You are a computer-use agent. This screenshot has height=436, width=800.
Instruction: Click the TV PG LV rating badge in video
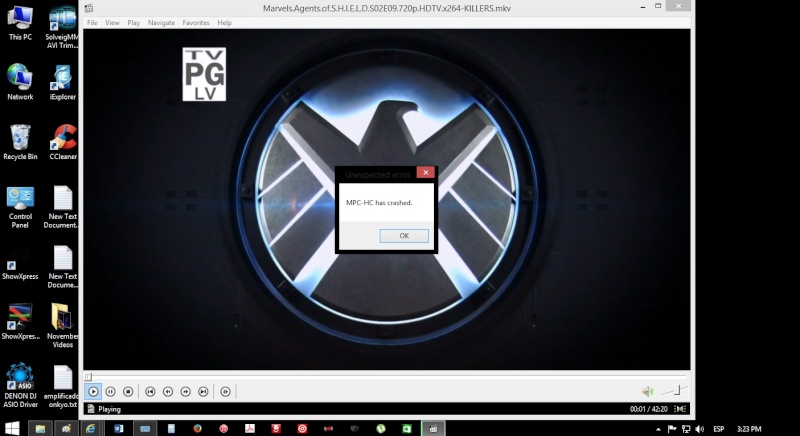coord(204,74)
